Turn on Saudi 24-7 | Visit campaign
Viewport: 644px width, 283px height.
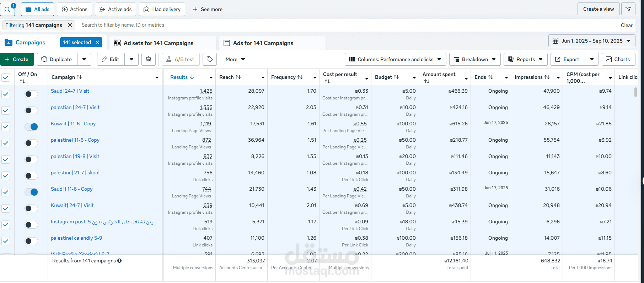[31, 94]
